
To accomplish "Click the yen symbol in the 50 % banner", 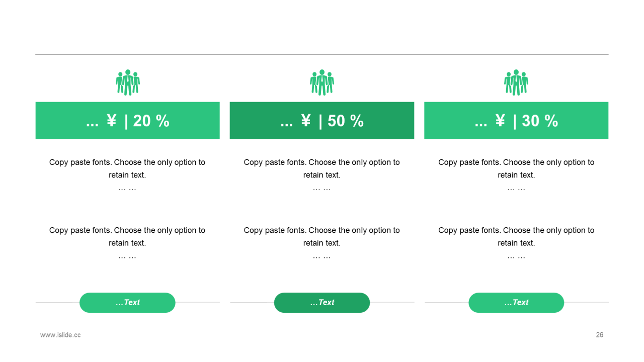I will point(306,121).
